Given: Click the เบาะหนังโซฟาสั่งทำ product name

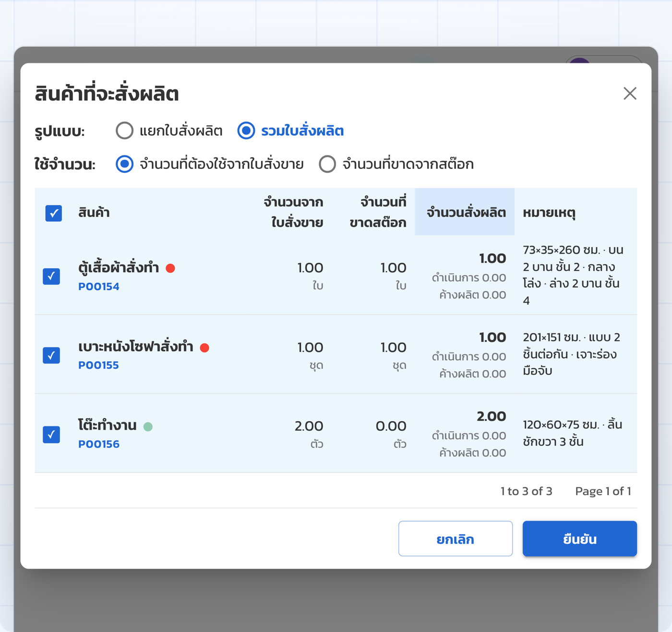Looking at the screenshot, I should tap(136, 347).
